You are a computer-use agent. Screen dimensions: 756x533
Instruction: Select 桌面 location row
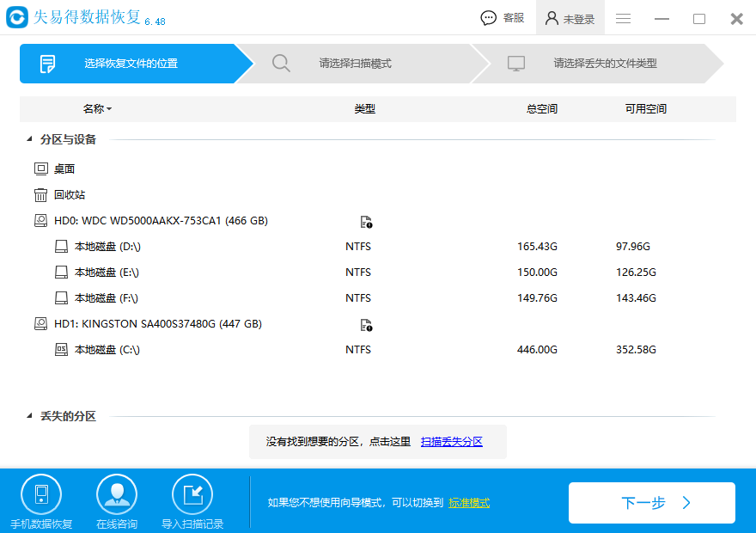click(64, 168)
